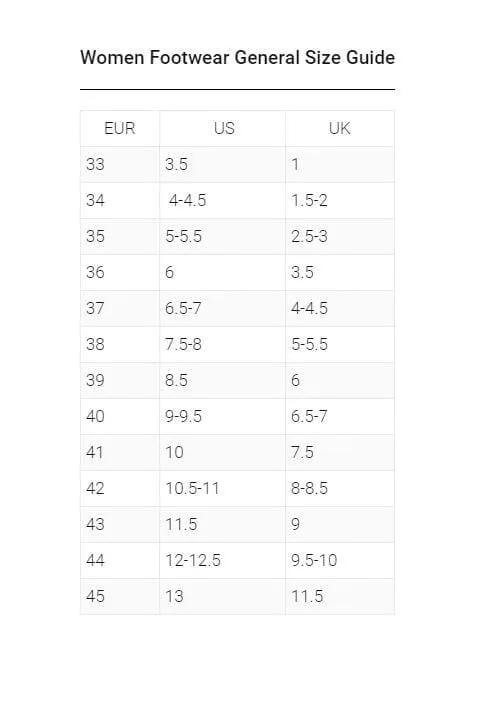Click EUR size 45 cell

coord(120,597)
